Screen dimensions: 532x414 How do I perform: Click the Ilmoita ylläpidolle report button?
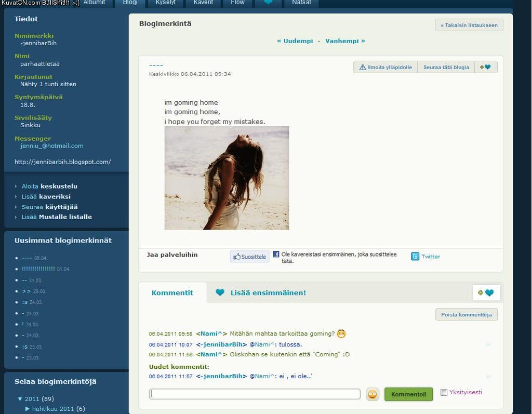(385, 67)
